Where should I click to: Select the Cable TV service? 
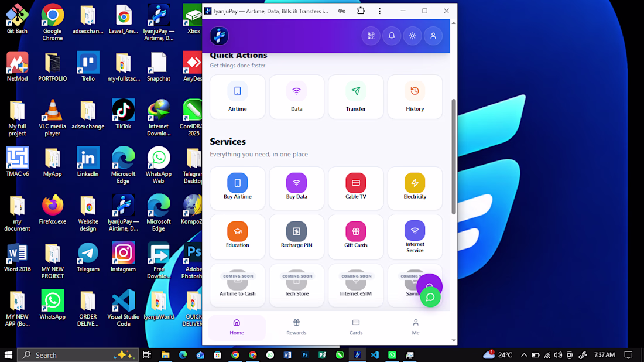coord(356,188)
